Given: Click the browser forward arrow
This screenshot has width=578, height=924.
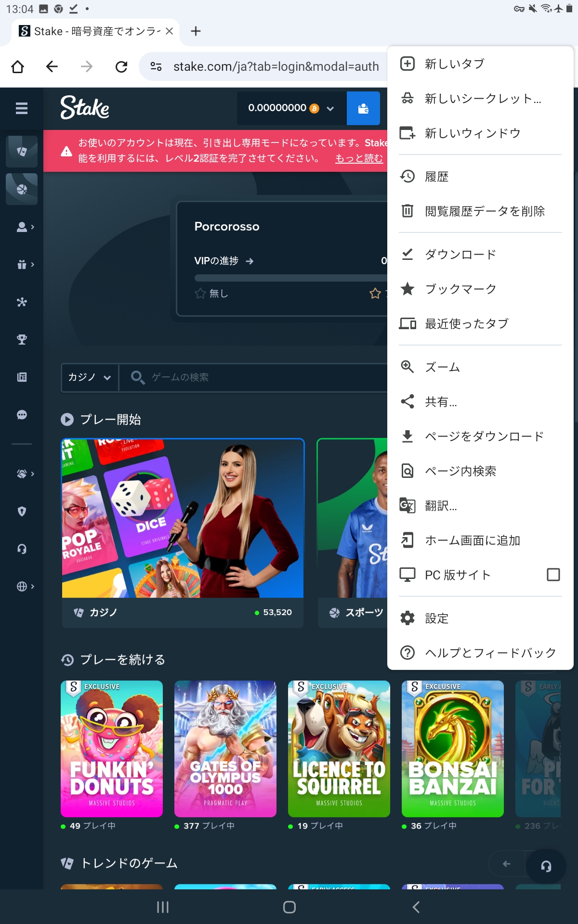Looking at the screenshot, I should coord(87,66).
